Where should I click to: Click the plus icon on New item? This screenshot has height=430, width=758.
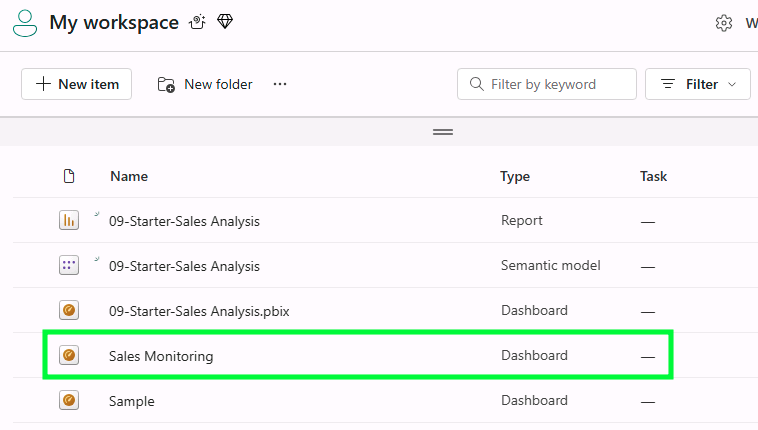point(43,84)
